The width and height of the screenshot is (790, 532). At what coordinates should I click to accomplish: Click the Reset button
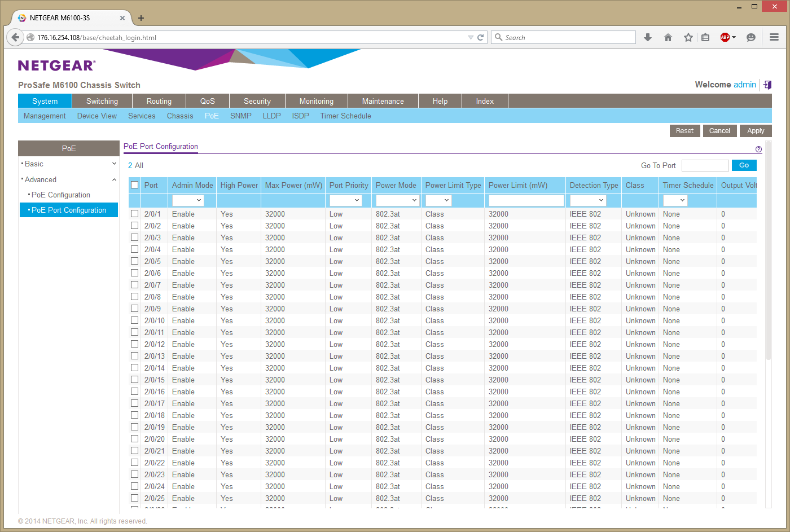[684, 131]
